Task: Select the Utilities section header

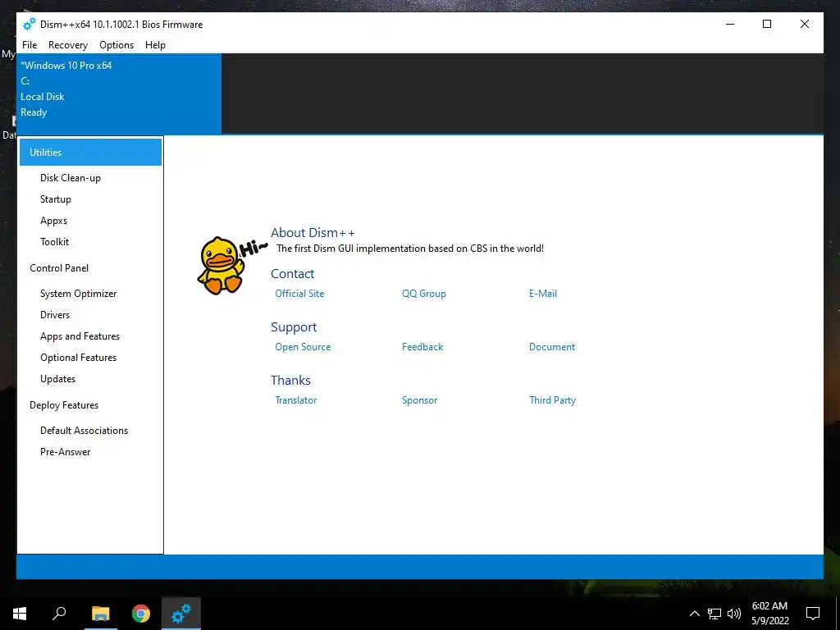Action: [90, 152]
